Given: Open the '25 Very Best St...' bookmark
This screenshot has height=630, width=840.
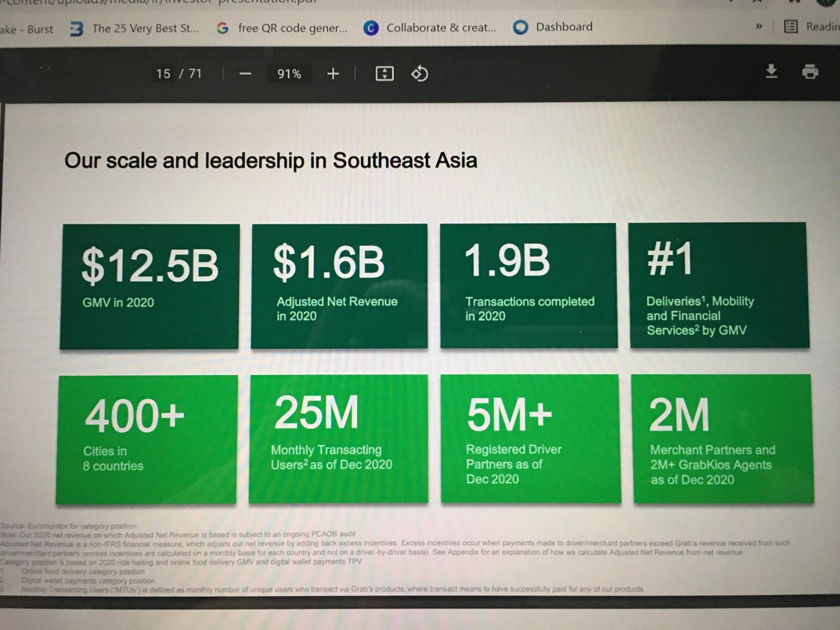Looking at the screenshot, I should coord(135,28).
